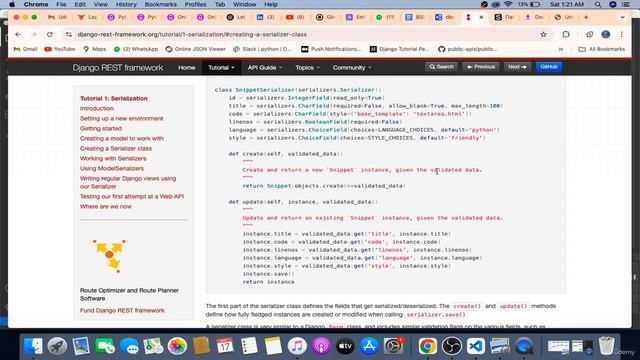This screenshot has height=360, width=640.
Task: Open the Gmail bookmark
Action: (25, 49)
